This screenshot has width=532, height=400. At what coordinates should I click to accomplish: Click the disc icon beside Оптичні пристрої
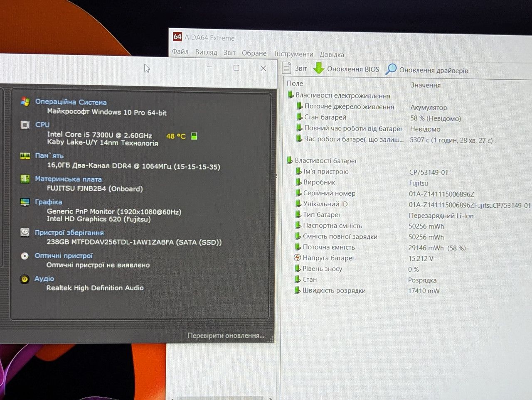click(25, 256)
